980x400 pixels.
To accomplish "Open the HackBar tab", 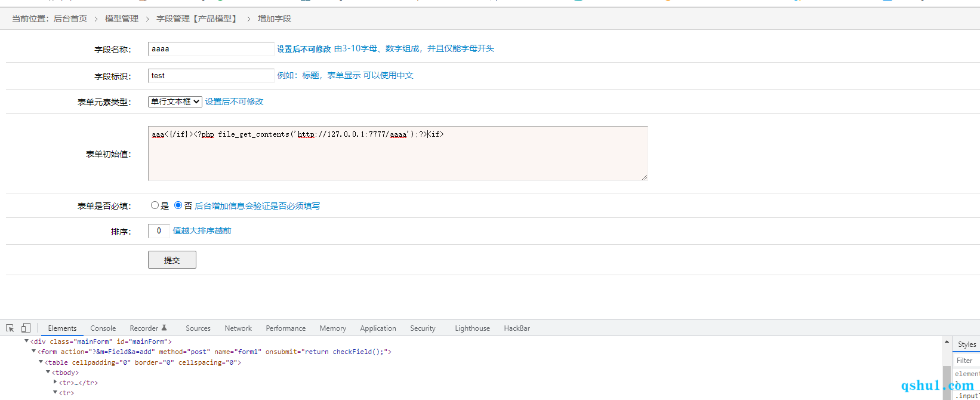I will click(x=517, y=328).
